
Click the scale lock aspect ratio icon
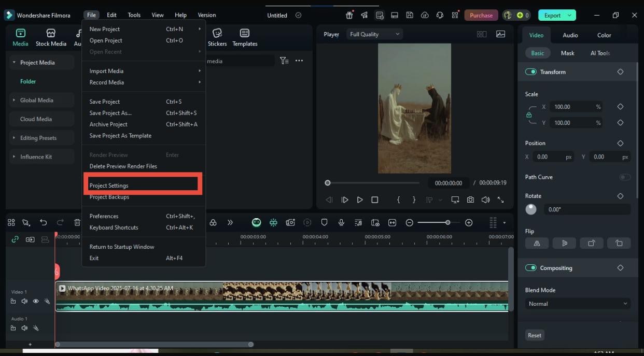[529, 115]
